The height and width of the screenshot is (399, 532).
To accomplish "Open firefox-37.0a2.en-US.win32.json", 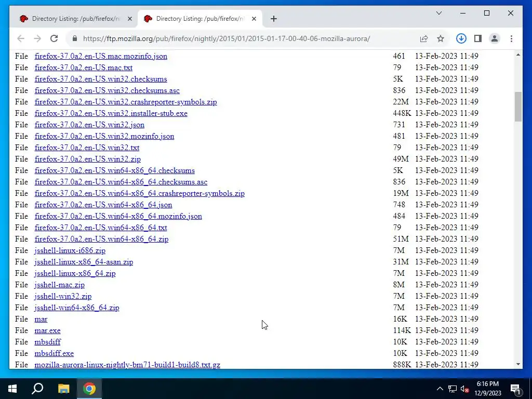I will tap(89, 125).
